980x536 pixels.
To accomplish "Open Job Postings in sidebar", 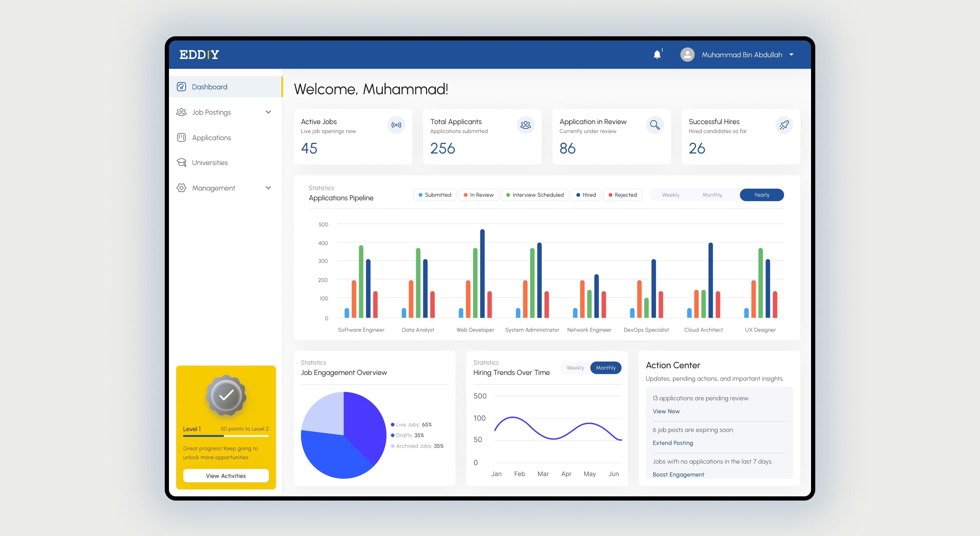I will pyautogui.click(x=226, y=112).
